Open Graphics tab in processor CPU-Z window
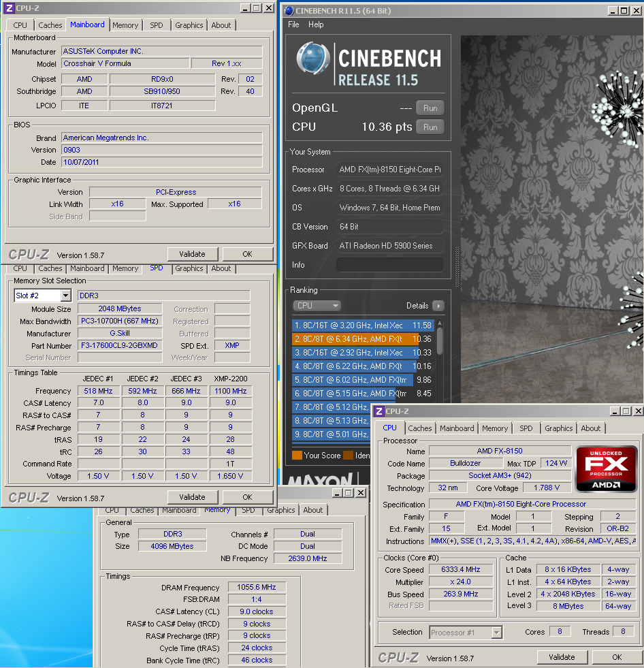The height and width of the screenshot is (668, 644). coord(559,428)
